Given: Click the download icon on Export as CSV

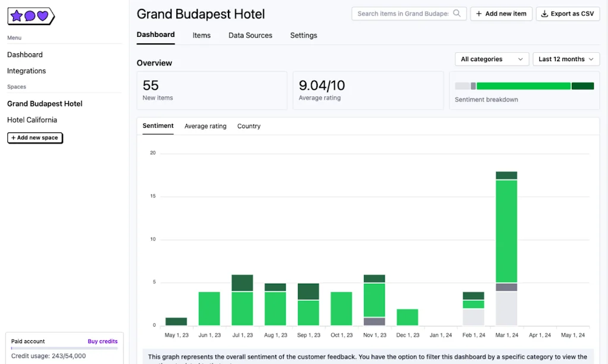Looking at the screenshot, I should [x=545, y=13].
